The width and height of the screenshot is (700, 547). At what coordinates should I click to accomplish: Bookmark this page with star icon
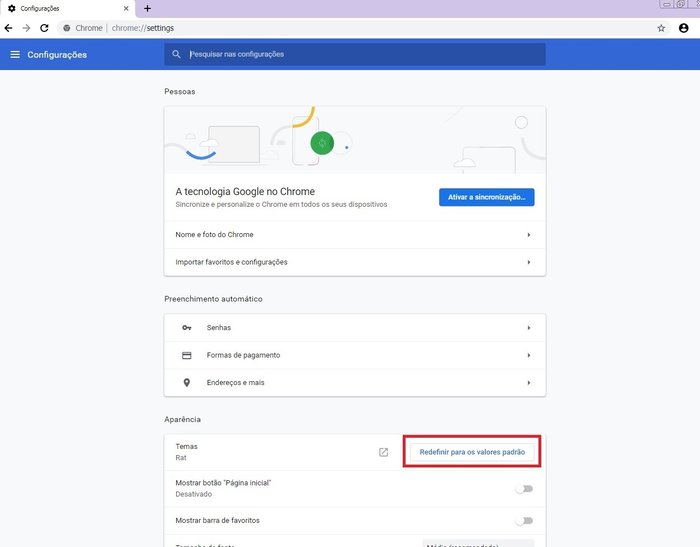coord(661,28)
